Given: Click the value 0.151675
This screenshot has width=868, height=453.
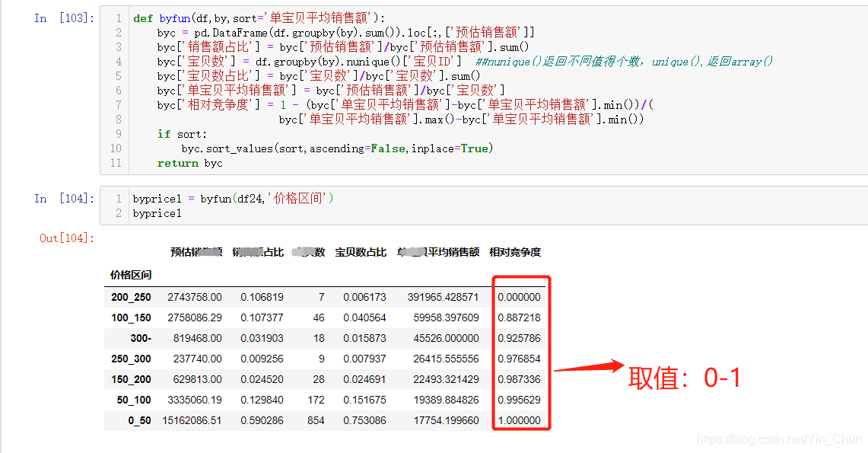Looking at the screenshot, I should click(365, 399).
